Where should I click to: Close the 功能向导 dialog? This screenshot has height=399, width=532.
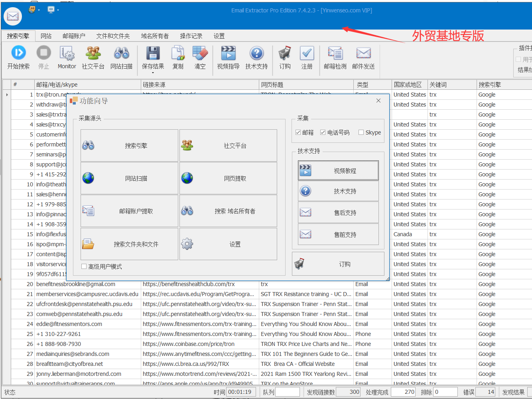(378, 101)
